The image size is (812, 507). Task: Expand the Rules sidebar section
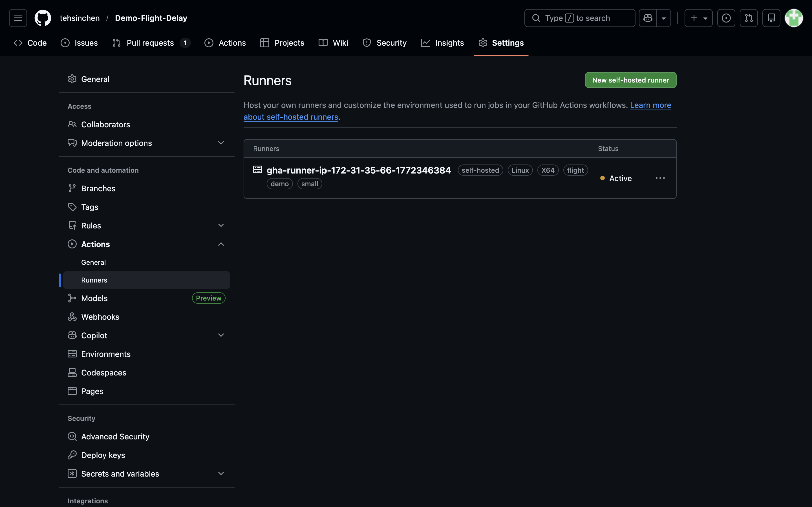point(221,225)
